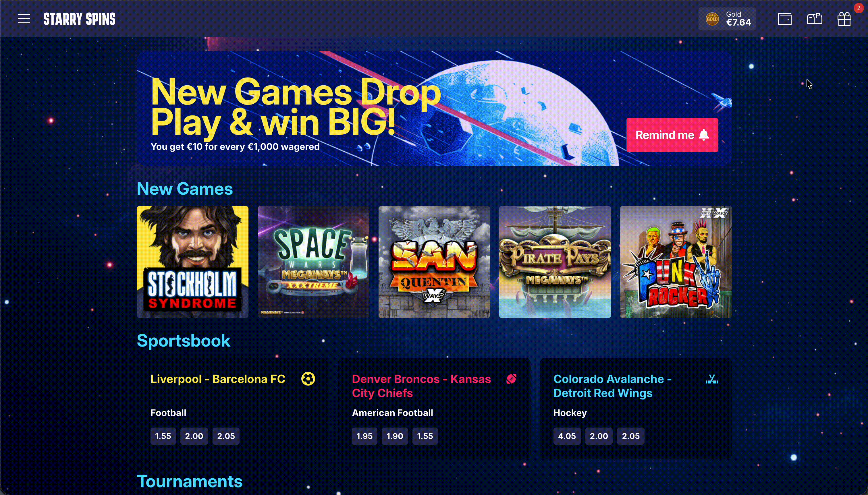Open the mailbox messages icon
This screenshot has height=495, width=868.
pos(814,19)
